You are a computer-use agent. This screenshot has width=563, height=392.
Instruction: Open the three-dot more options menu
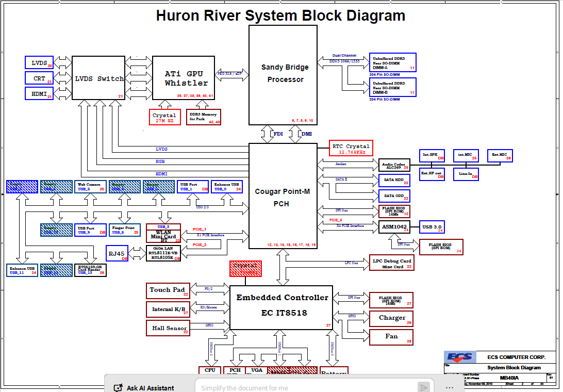click(449, 388)
